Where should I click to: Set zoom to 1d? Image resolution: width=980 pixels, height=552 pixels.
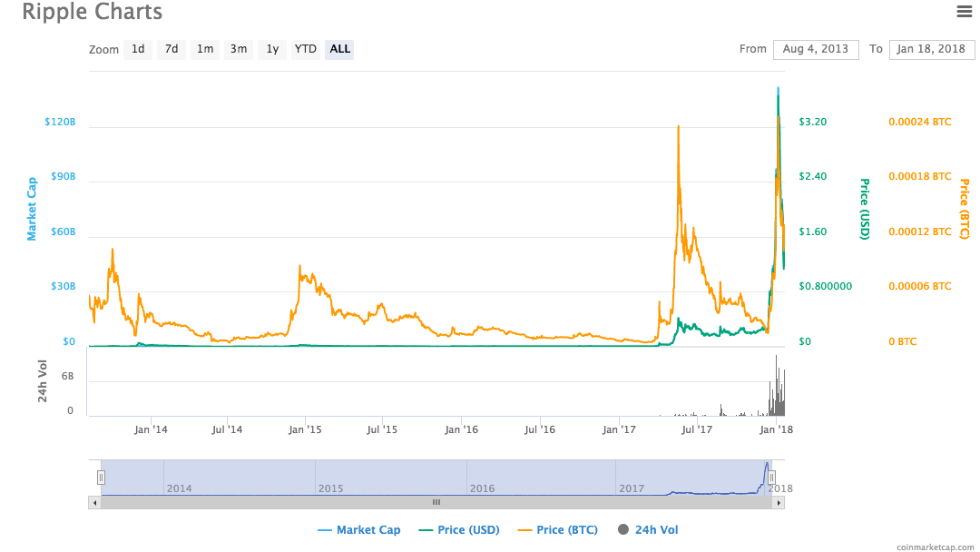138,49
